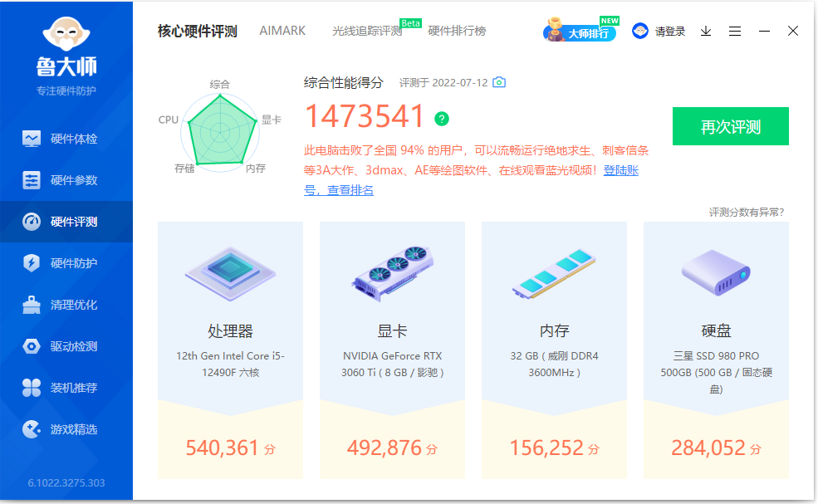Open the 大师排行 trophy badge

click(x=580, y=32)
